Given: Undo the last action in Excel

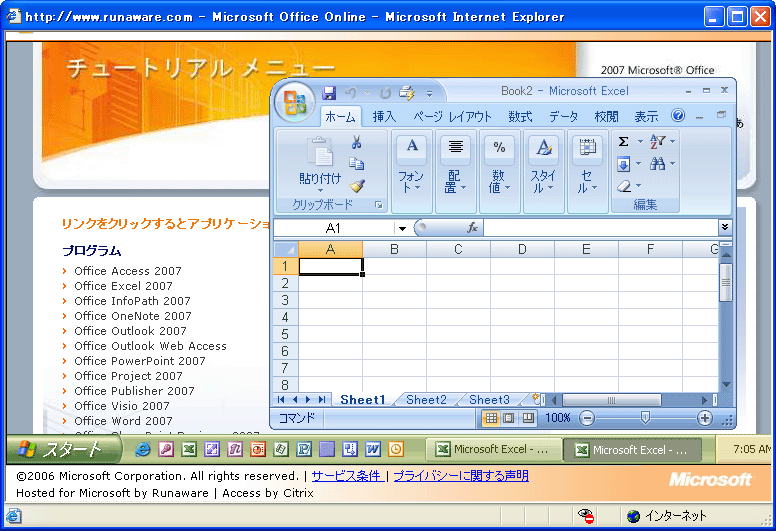Looking at the screenshot, I should (x=351, y=93).
